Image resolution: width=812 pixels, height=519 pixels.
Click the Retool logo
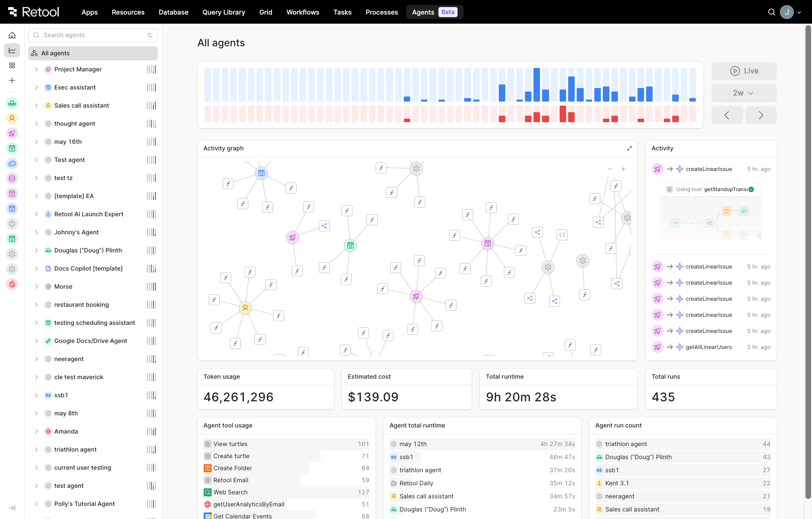pyautogui.click(x=34, y=12)
